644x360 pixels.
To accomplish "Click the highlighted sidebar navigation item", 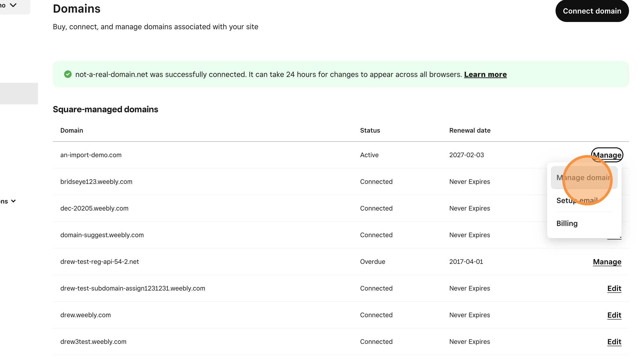I will pos(19,93).
